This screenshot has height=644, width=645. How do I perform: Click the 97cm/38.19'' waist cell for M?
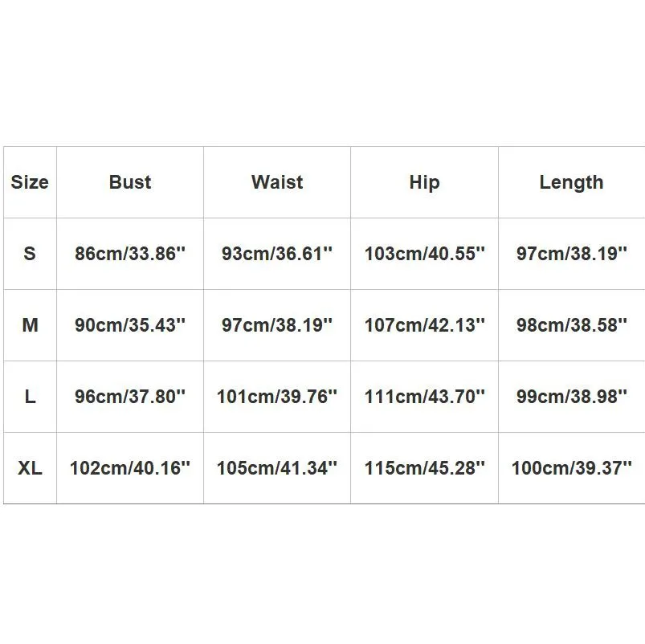coord(277,325)
